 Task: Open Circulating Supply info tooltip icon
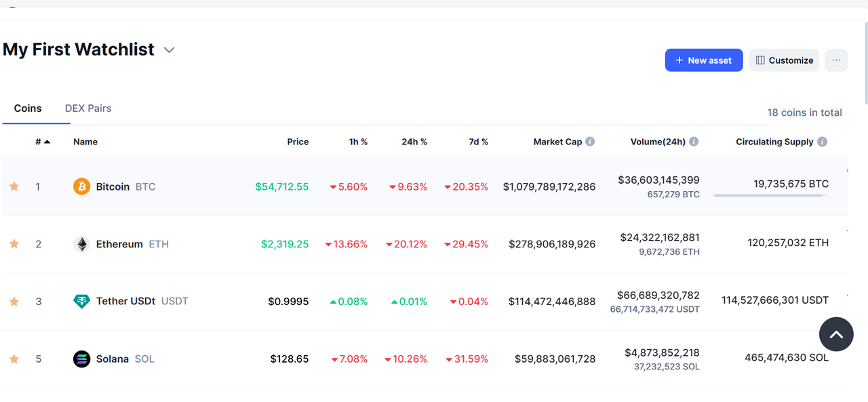pyautogui.click(x=822, y=142)
